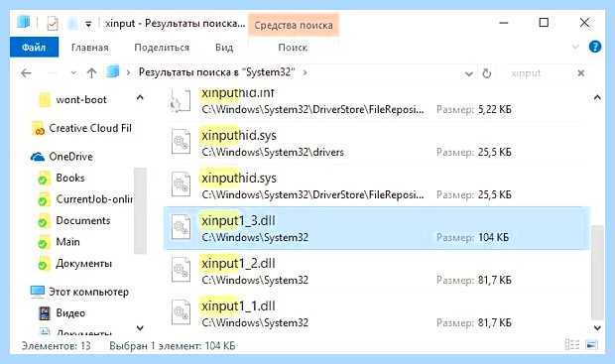615x364 pixels.
Task: Click the navigation pane scroll up arrow
Action: click(x=140, y=97)
